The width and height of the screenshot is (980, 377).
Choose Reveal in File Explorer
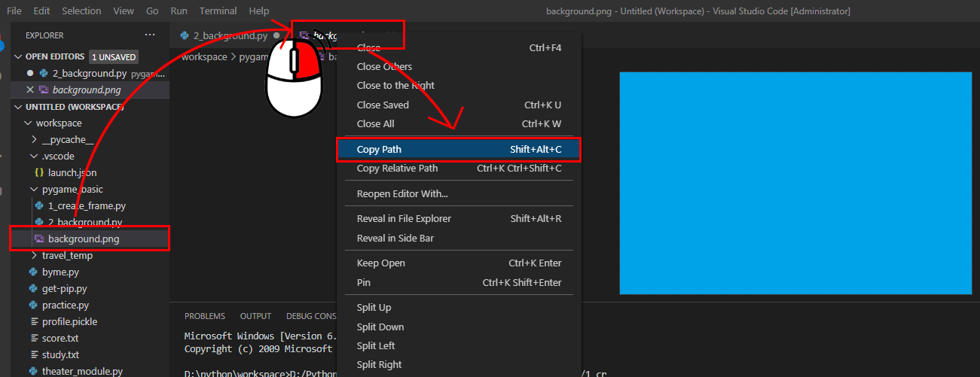click(459, 218)
